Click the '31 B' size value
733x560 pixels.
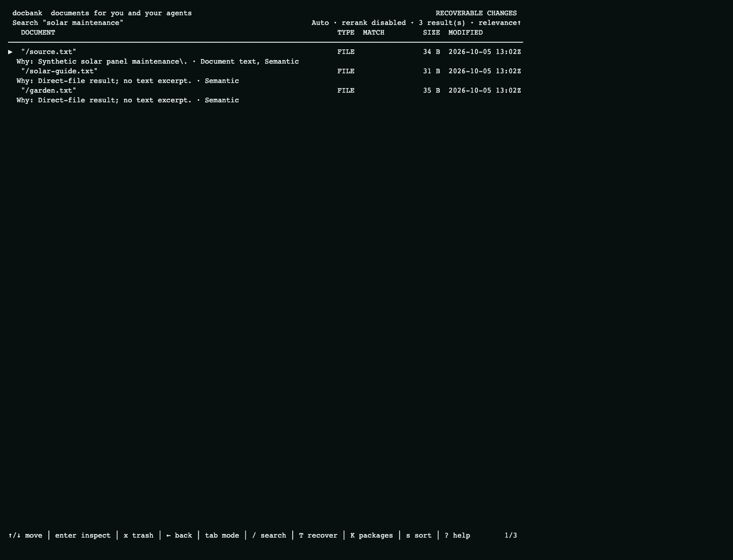point(432,71)
